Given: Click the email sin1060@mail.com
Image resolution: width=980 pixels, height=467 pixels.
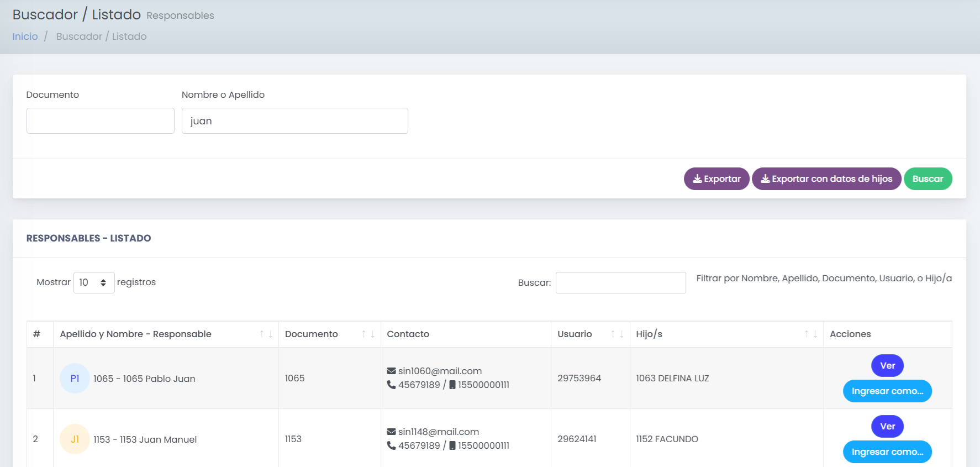Looking at the screenshot, I should (440, 371).
